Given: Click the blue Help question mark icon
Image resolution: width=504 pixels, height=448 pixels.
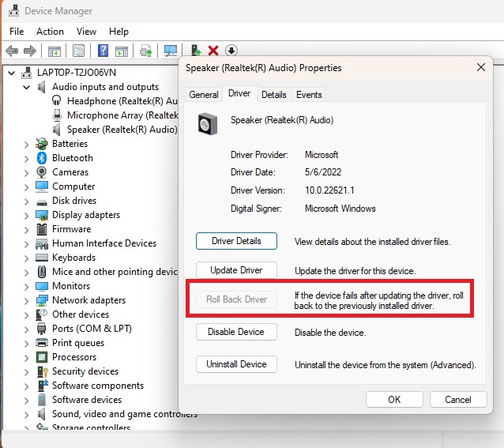Looking at the screenshot, I should pos(103,51).
